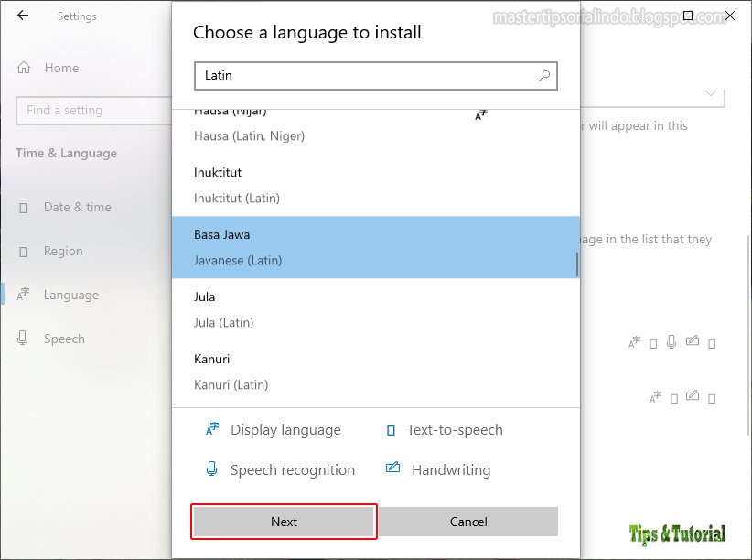Screen dimensions: 752x560
Task: Click the Handwriting pen icon
Action: [393, 468]
